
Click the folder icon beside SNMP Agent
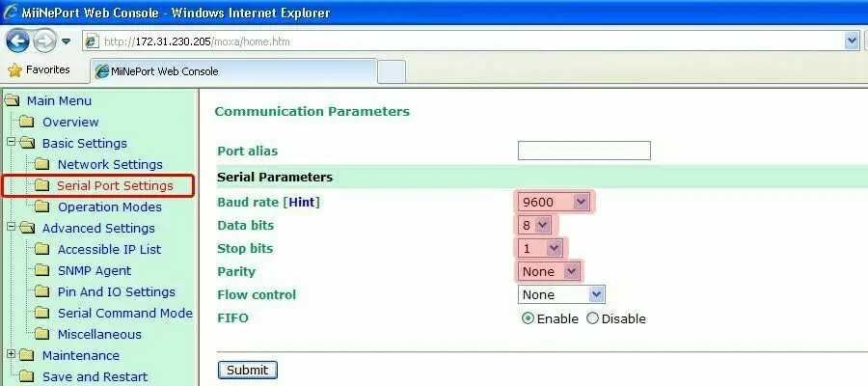(41, 270)
